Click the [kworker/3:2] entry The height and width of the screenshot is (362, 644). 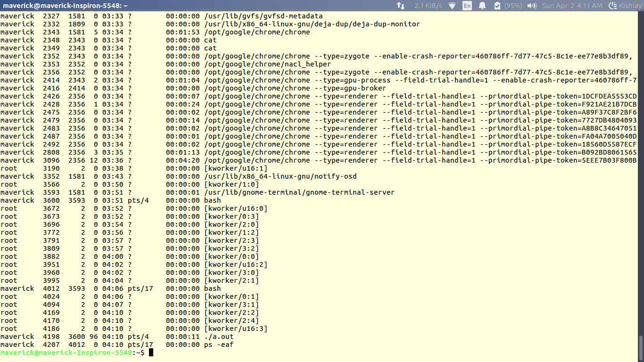tap(231, 248)
